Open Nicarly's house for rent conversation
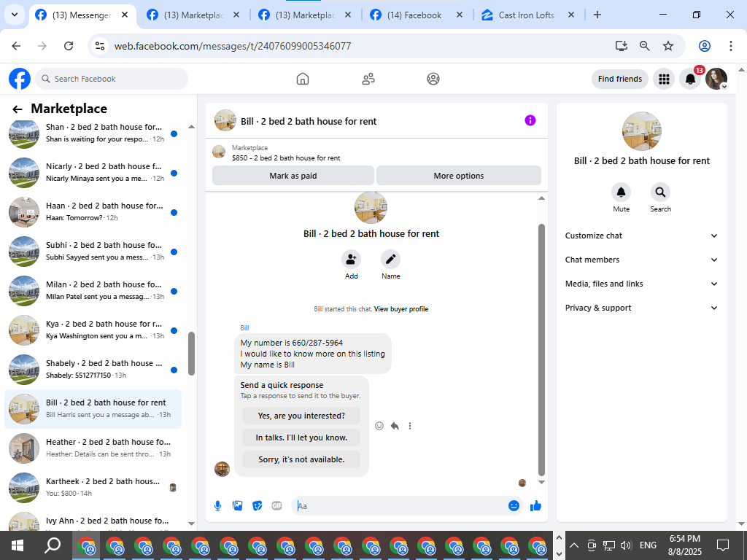 point(93,172)
